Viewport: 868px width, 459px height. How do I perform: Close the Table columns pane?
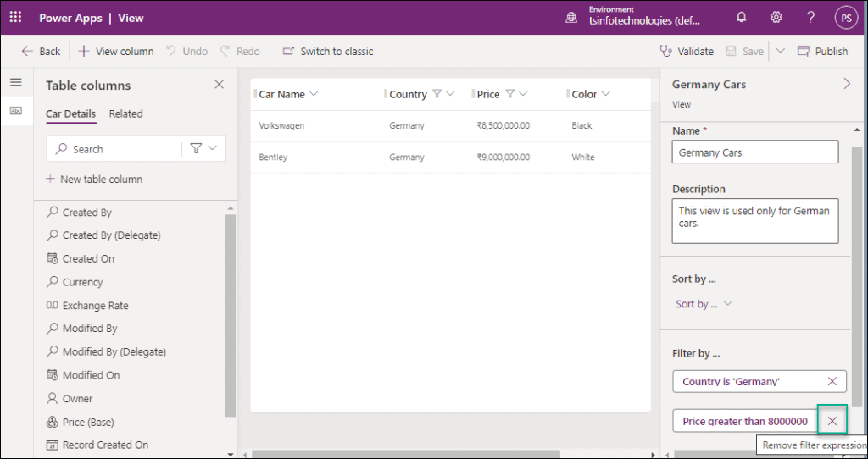(220, 85)
